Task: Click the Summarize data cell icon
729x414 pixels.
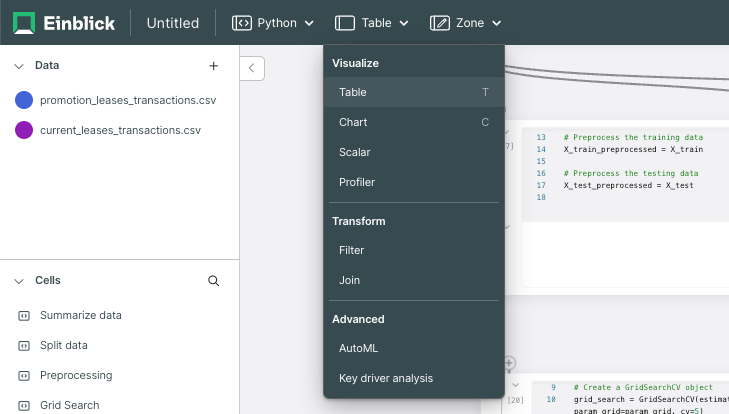Action: 24,316
